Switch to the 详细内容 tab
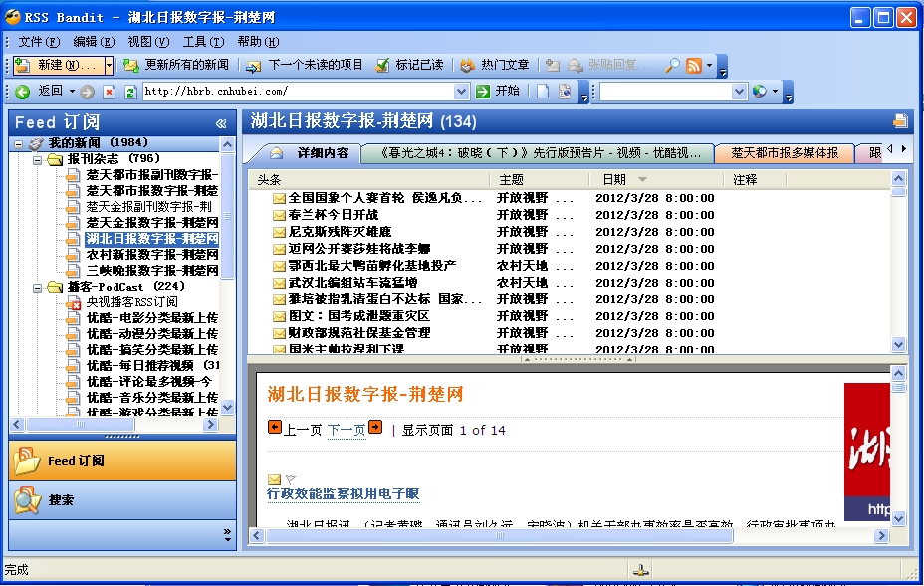This screenshot has height=586, width=924. (310, 153)
